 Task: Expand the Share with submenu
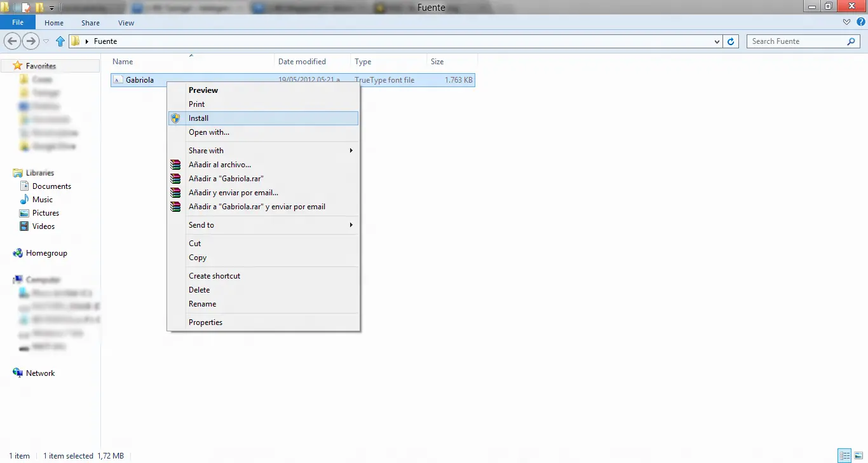(x=351, y=151)
